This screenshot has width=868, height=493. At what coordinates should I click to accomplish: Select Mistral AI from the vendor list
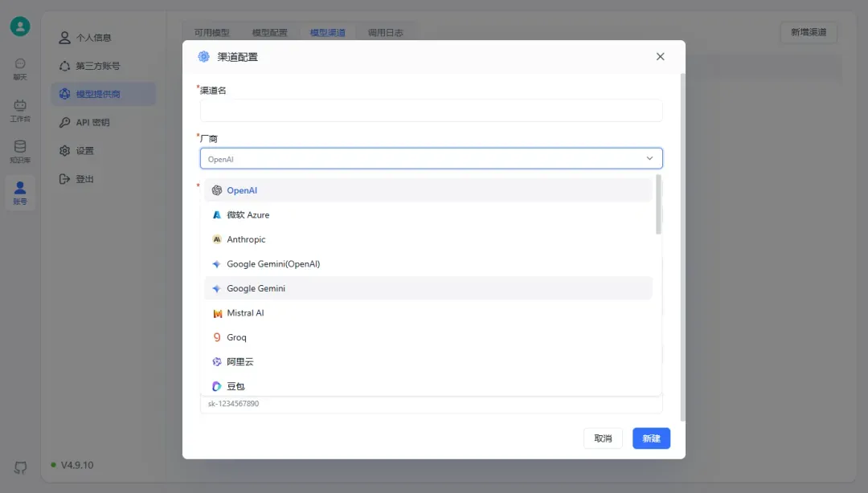[428, 312]
